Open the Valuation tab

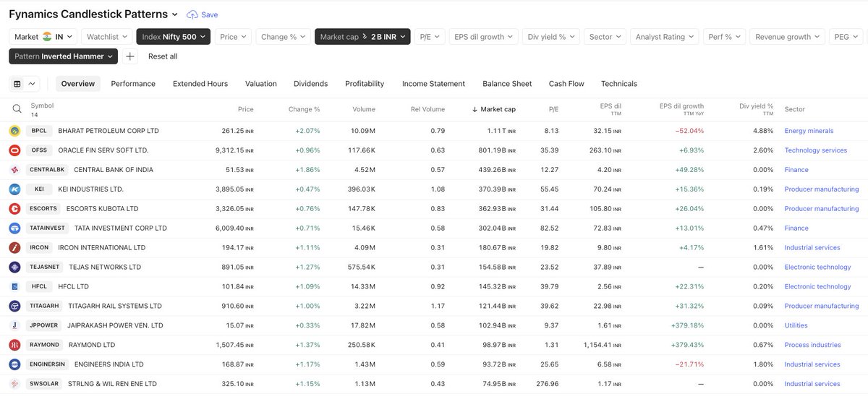tap(261, 84)
